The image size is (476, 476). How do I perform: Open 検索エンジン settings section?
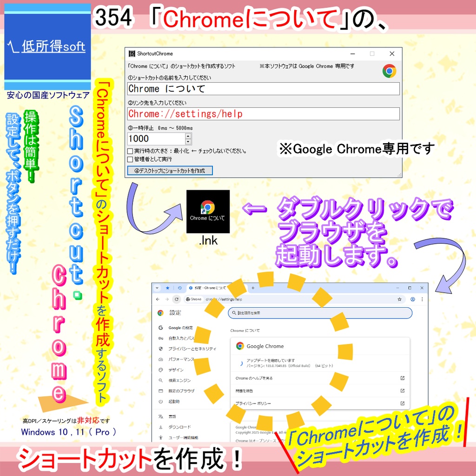coord(179,380)
